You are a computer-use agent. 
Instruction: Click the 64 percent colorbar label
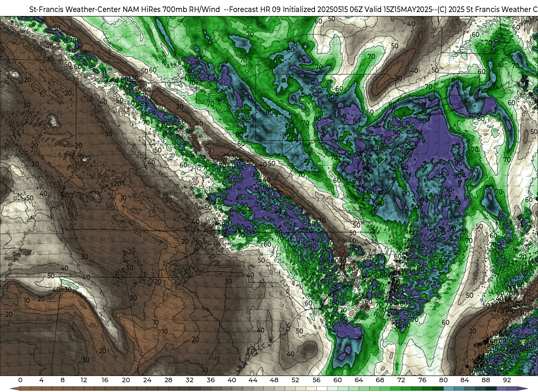coord(359,380)
